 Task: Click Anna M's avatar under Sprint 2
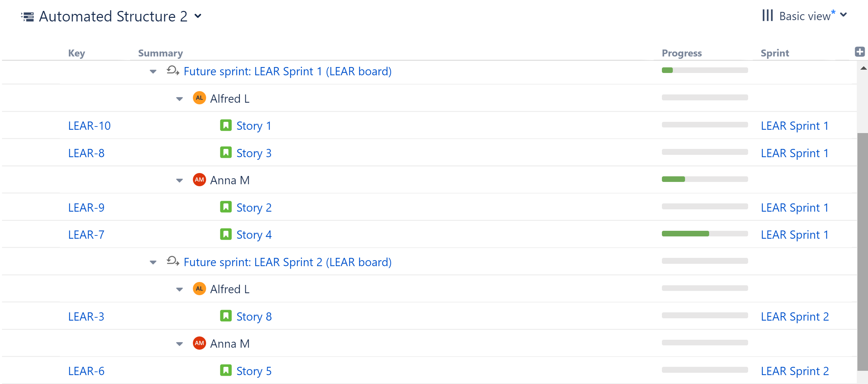199,343
